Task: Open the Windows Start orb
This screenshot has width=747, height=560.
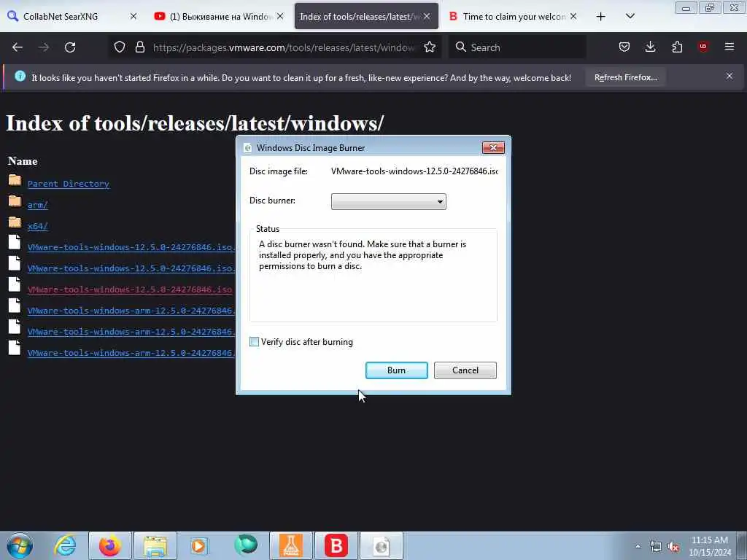Action: click(x=20, y=545)
